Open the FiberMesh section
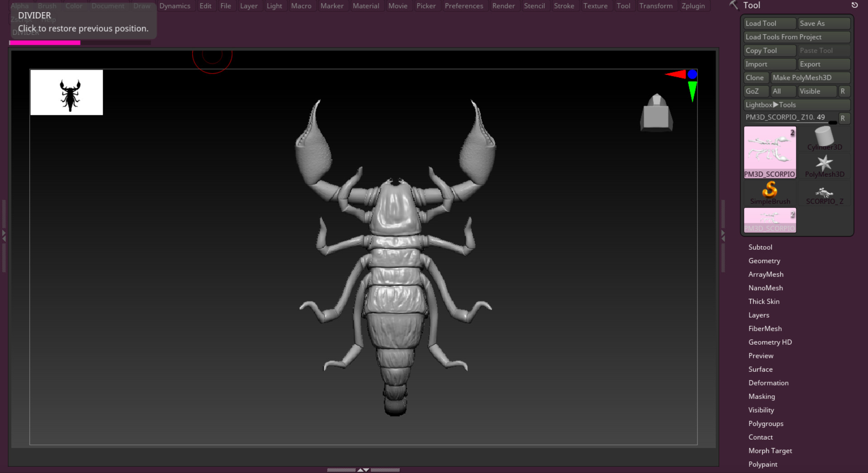This screenshot has height=473, width=868. 765,328
